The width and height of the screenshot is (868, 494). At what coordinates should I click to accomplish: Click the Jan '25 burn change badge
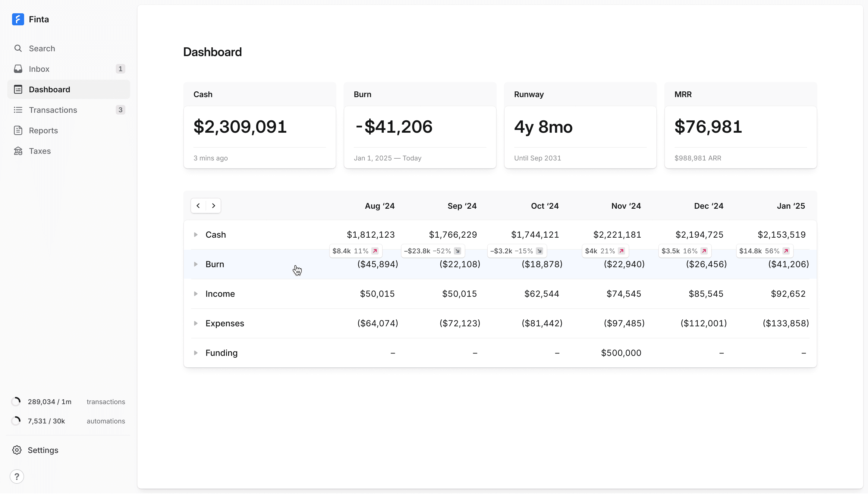tap(764, 251)
